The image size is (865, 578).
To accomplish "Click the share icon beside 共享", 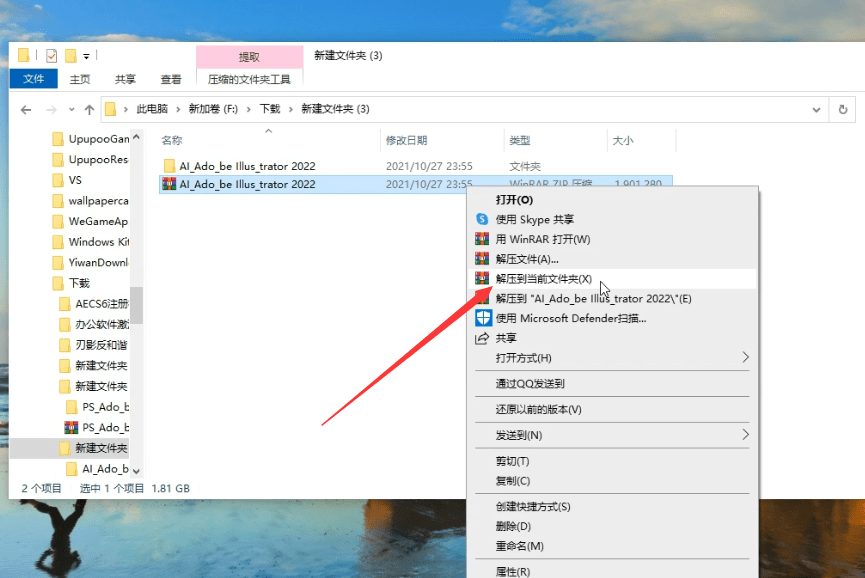I will [482, 338].
